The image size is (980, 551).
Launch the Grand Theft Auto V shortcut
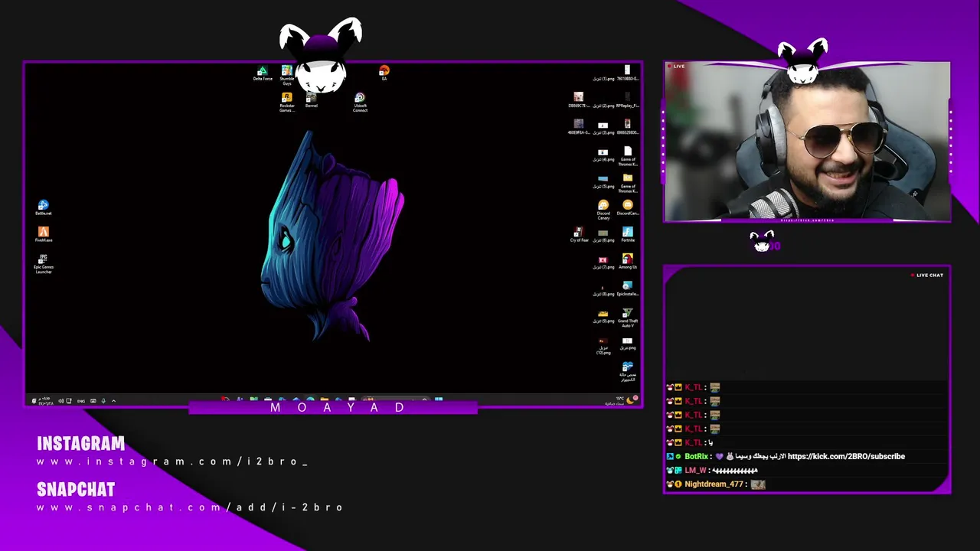(628, 318)
